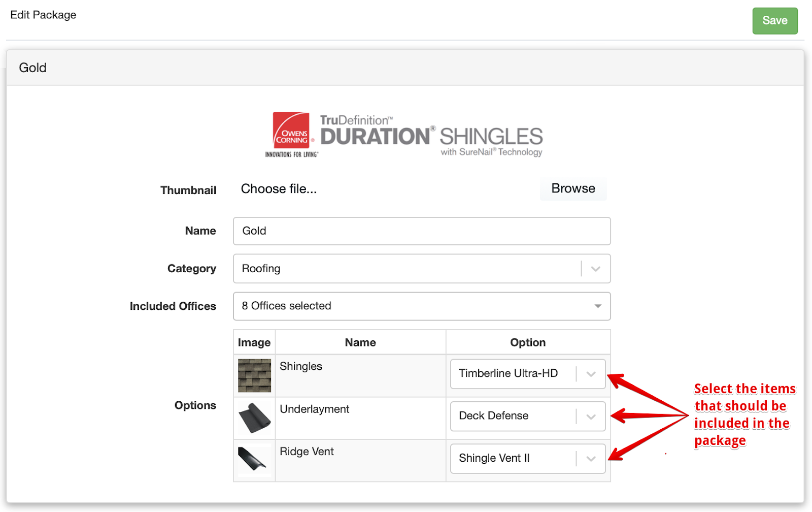This screenshot has height=512, width=812.
Task: Expand the Included Offices dropdown
Action: tap(422, 306)
